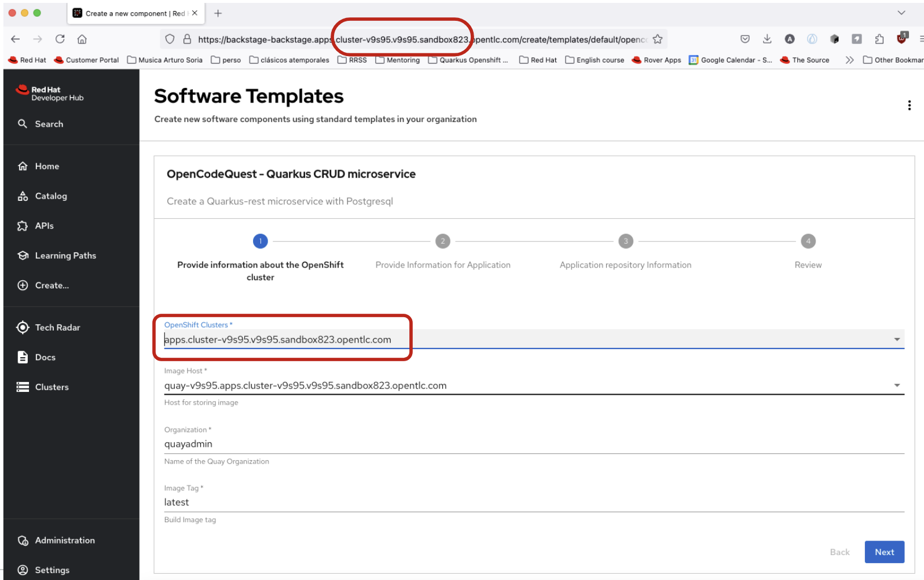Click the browser back arrow
924x580 pixels.
click(16, 39)
